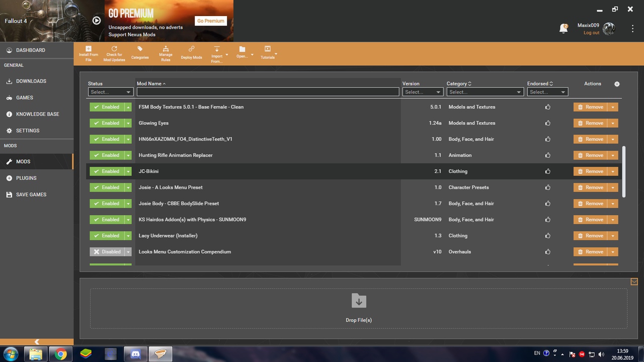644x362 pixels.
Task: Collapse the drop zone panel
Action: point(634,282)
